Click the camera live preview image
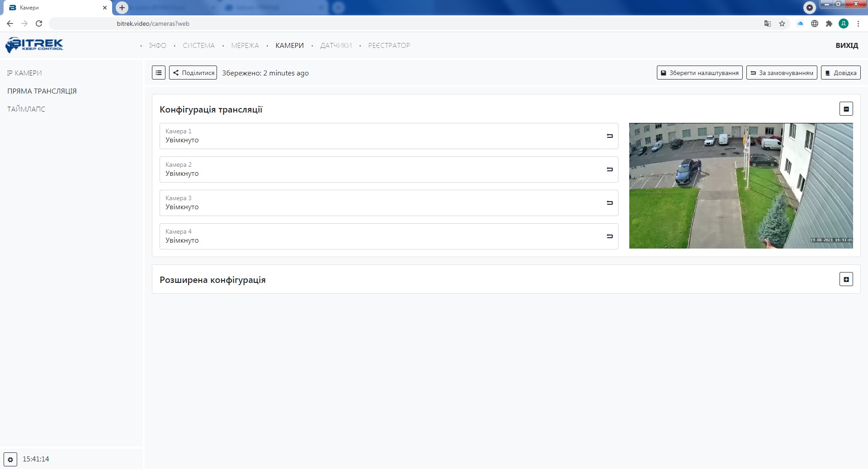 tap(741, 186)
